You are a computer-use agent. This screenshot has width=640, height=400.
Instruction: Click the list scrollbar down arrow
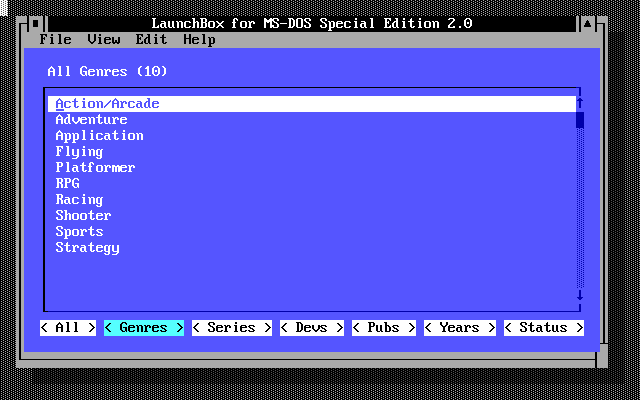[x=580, y=296]
